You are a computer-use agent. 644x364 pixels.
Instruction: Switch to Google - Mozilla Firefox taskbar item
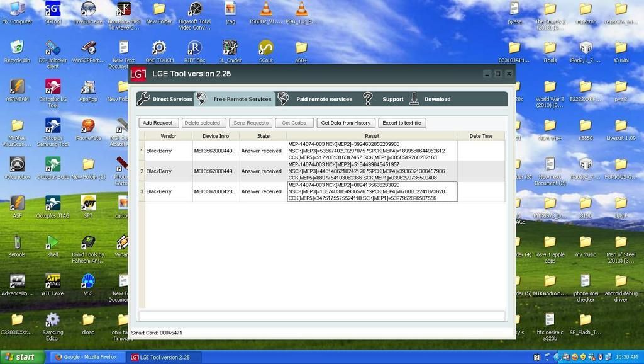[86, 357]
